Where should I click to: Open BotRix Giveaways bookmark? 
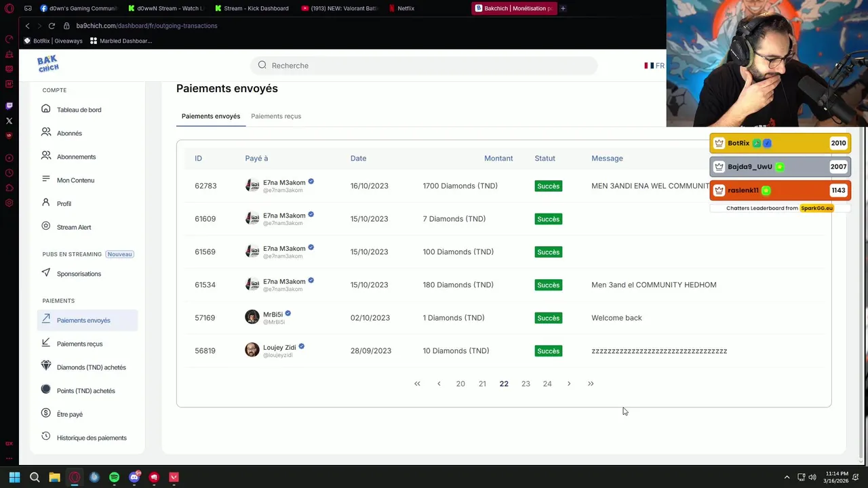[x=53, y=41]
